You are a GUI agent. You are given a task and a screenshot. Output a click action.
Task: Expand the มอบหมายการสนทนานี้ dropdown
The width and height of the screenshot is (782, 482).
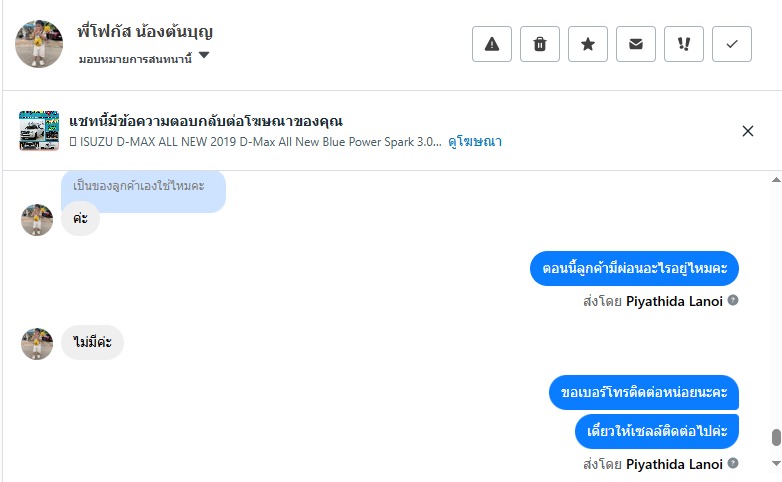[204, 56]
